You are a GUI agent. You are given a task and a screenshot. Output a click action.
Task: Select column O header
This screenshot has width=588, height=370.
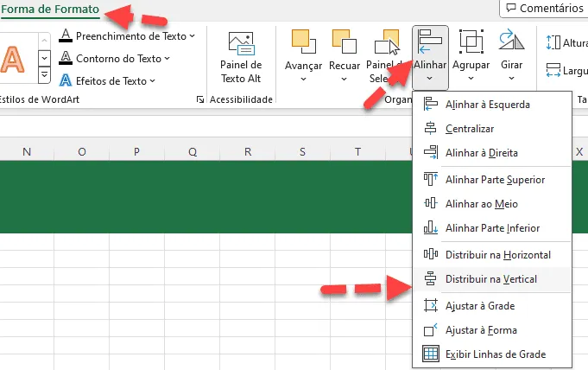click(x=82, y=152)
